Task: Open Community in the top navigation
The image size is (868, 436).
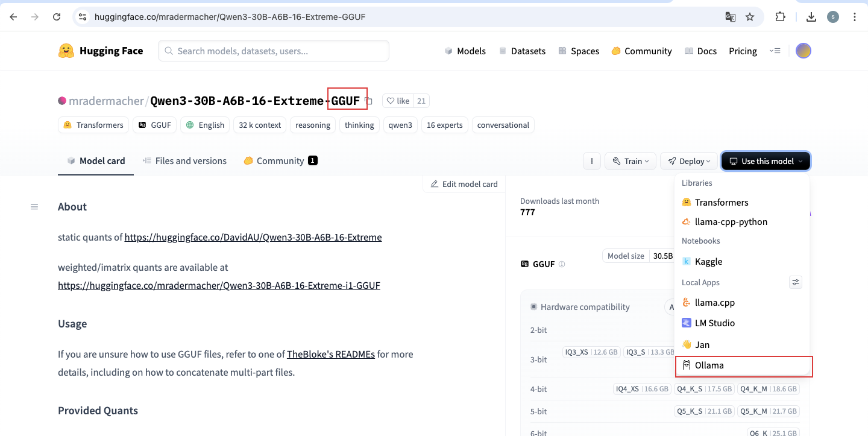Action: tap(641, 51)
